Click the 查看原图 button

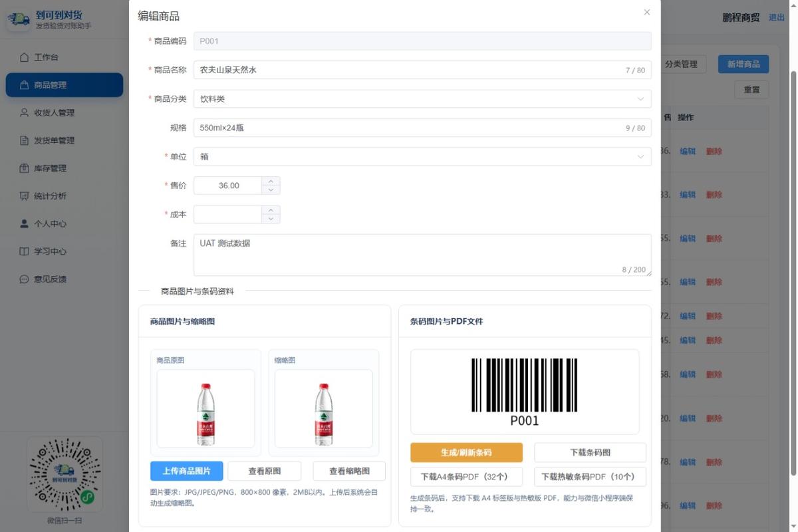265,471
